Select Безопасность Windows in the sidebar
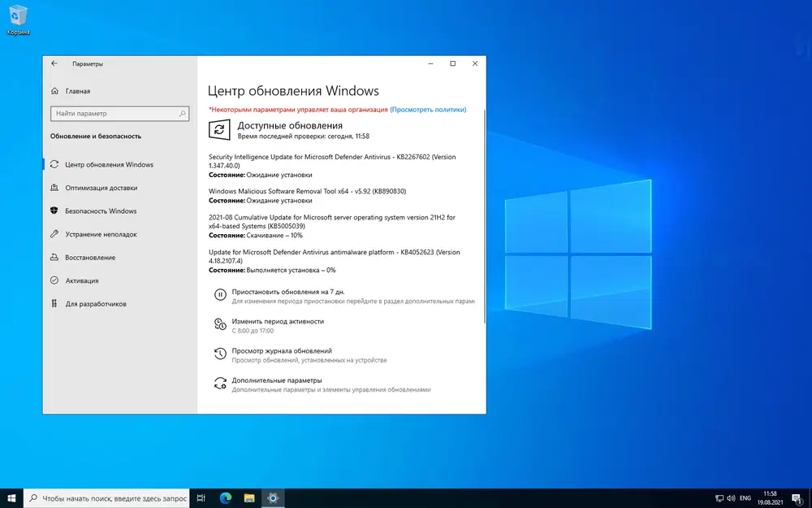This screenshot has width=812, height=508. coord(100,211)
